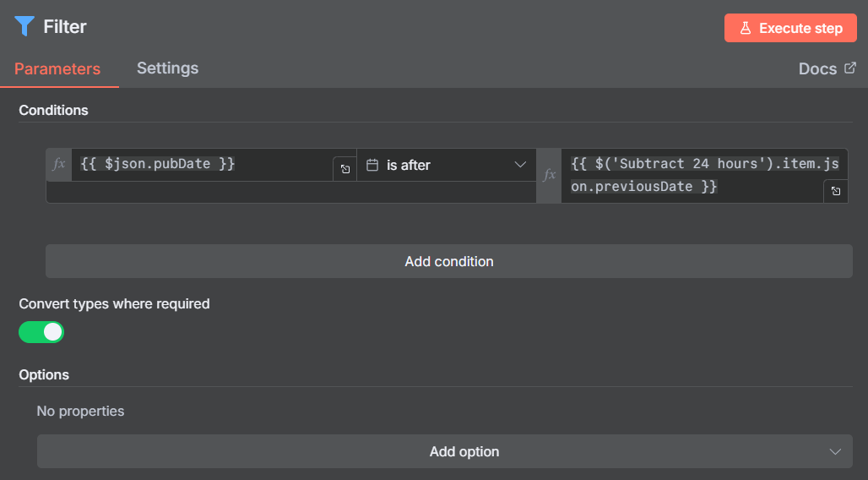
Task: Disable the Convert types where required toggle
Action: (41, 332)
